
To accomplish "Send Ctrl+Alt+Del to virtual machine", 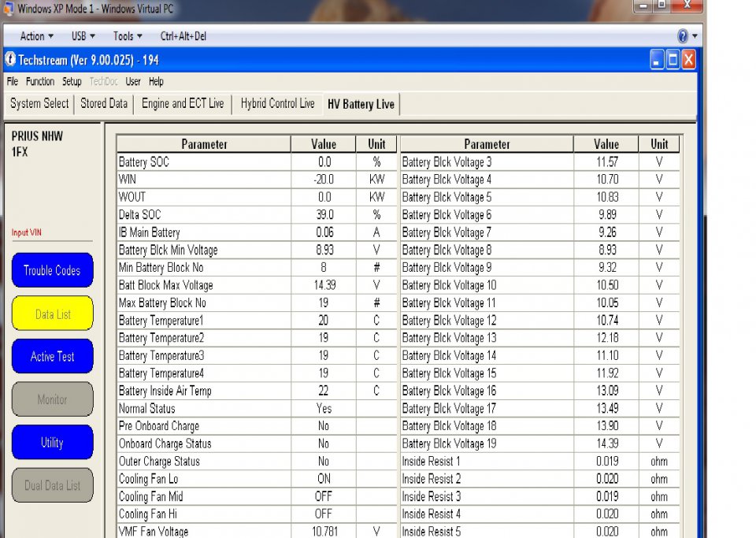I will [x=183, y=36].
